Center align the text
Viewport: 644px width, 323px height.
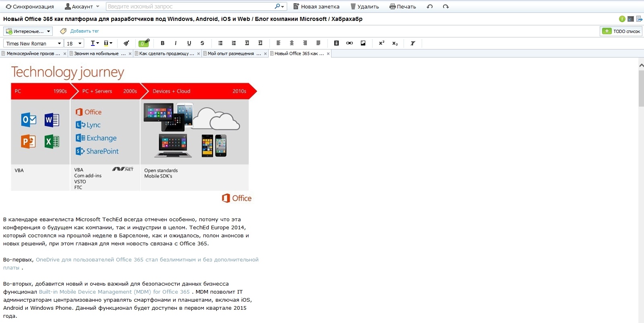(292, 43)
